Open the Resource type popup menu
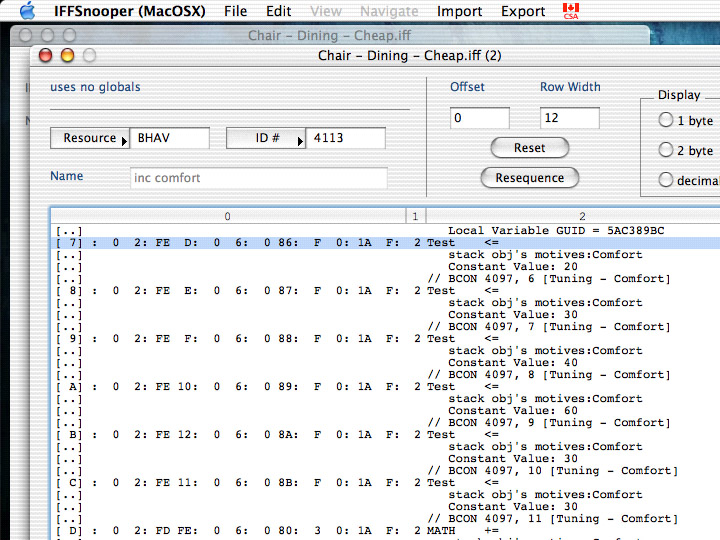Screen dimensions: 720x540 (90, 138)
